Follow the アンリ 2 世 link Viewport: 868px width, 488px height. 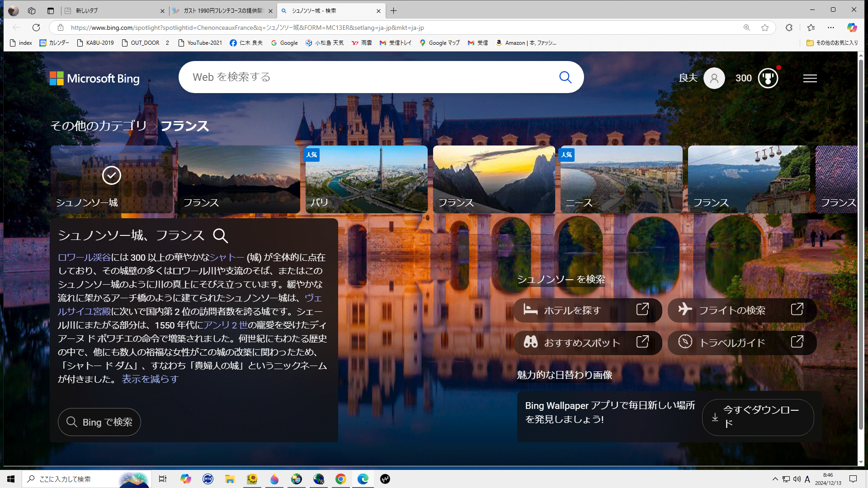pyautogui.click(x=225, y=325)
